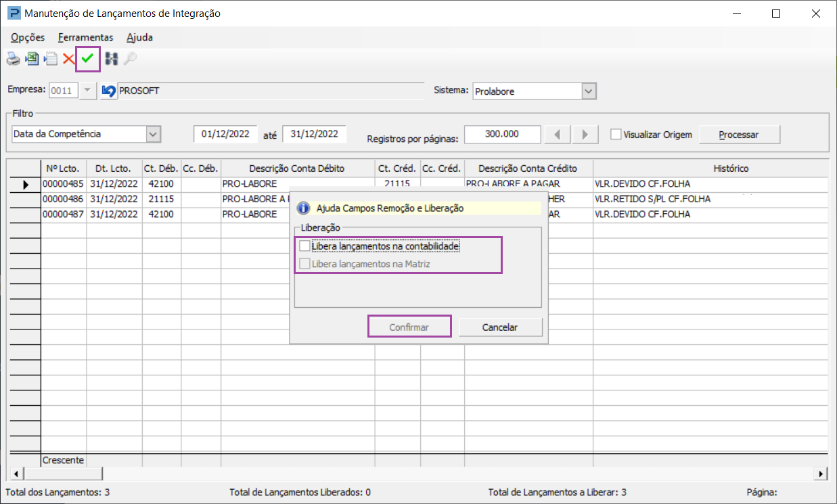Click Total dos Lançamentos status text

coord(58,492)
